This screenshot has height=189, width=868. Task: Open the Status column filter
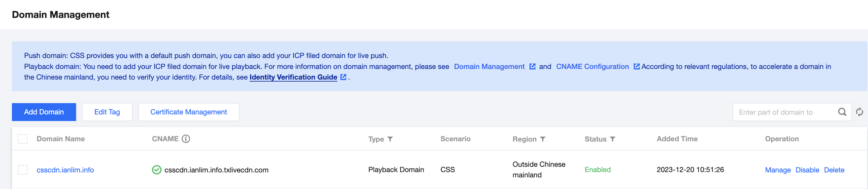click(x=612, y=139)
